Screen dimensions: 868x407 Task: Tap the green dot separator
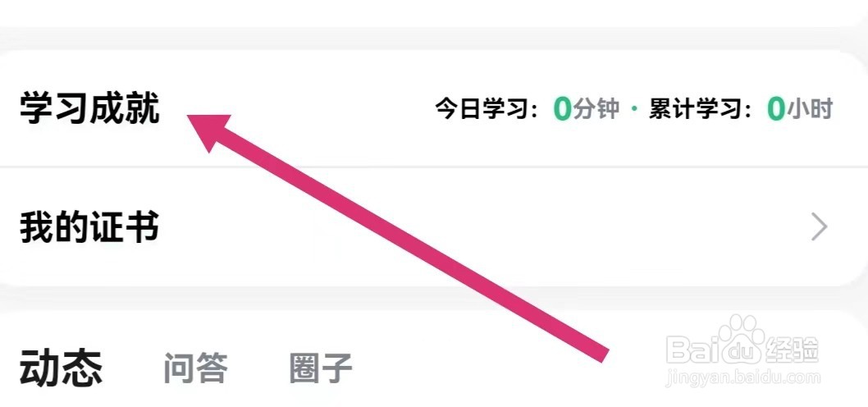click(633, 109)
